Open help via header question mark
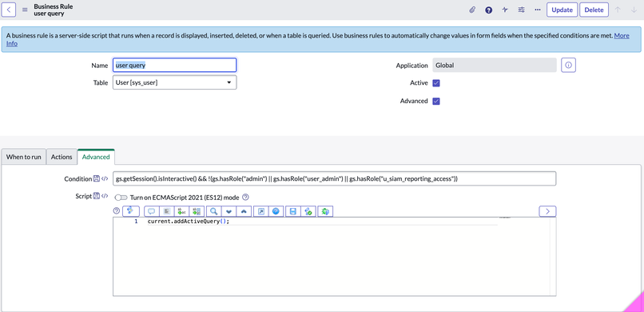The width and height of the screenshot is (644, 312). [488, 10]
